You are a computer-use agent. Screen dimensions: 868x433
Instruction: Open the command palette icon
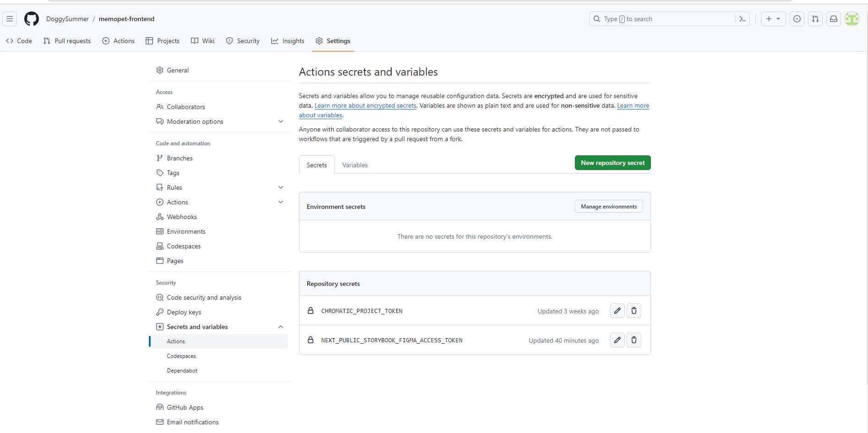(x=742, y=19)
